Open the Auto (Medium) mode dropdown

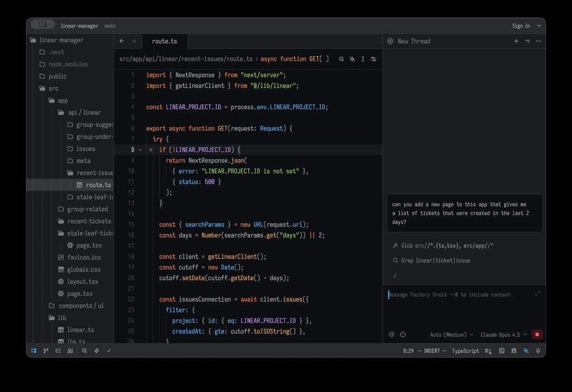point(451,335)
